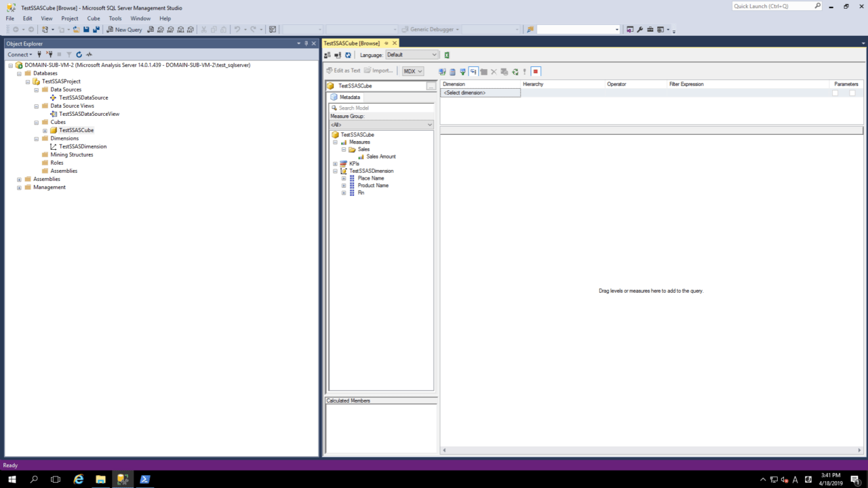Image resolution: width=868 pixels, height=488 pixels.
Task: Open Analyze in Excel icon
Action: (446, 55)
